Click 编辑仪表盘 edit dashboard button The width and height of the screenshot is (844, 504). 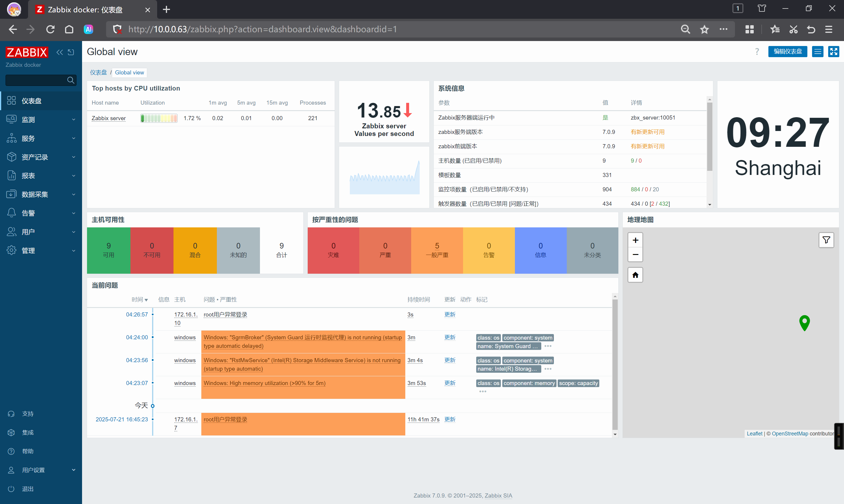click(x=787, y=52)
